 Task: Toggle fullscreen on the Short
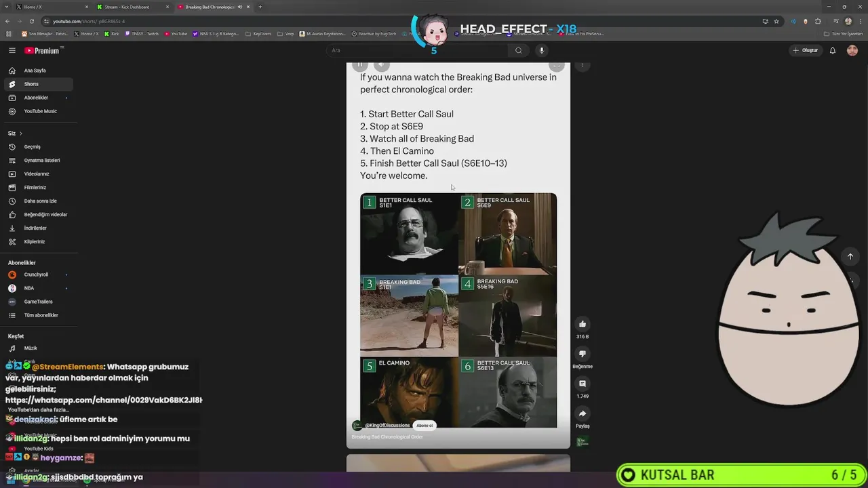click(x=556, y=65)
